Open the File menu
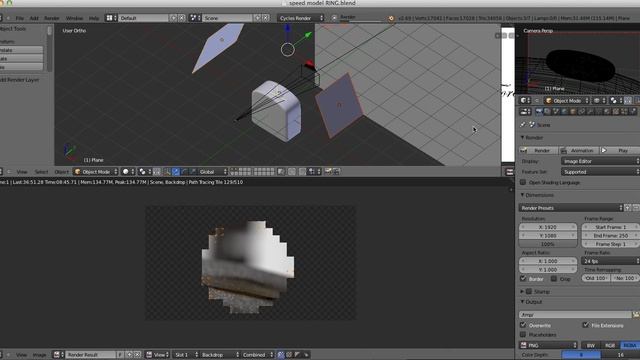Screen dimensions: 640x360 coord(20,18)
